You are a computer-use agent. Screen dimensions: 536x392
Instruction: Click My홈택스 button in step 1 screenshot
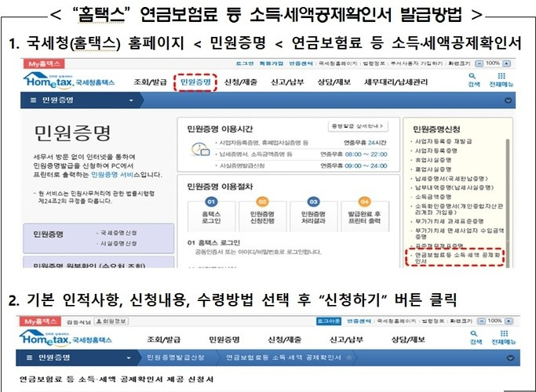[44, 64]
